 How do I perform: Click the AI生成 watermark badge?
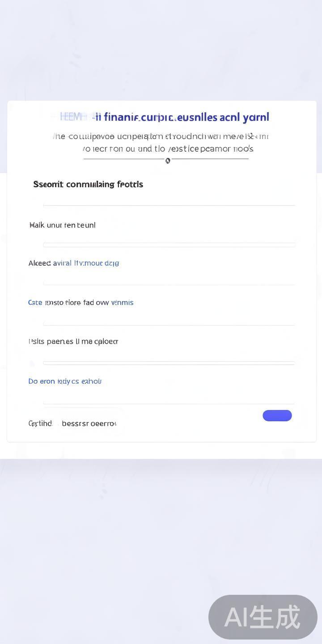pos(263,617)
